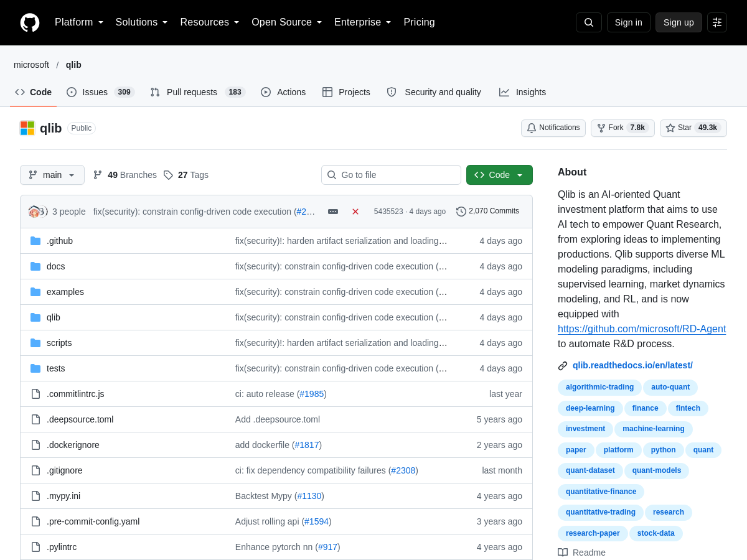The image size is (747, 560).
Task: Select the quantitative-finance topic tag
Action: [x=601, y=492]
